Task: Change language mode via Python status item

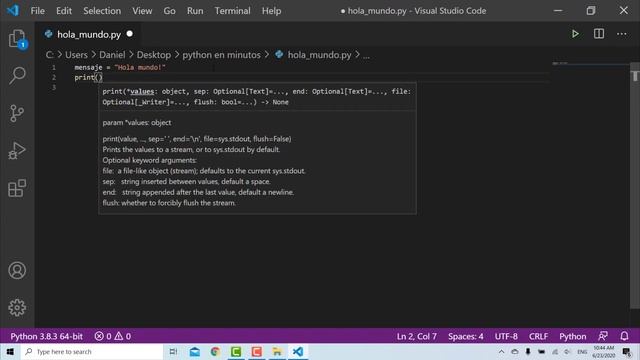Action: coord(573,336)
